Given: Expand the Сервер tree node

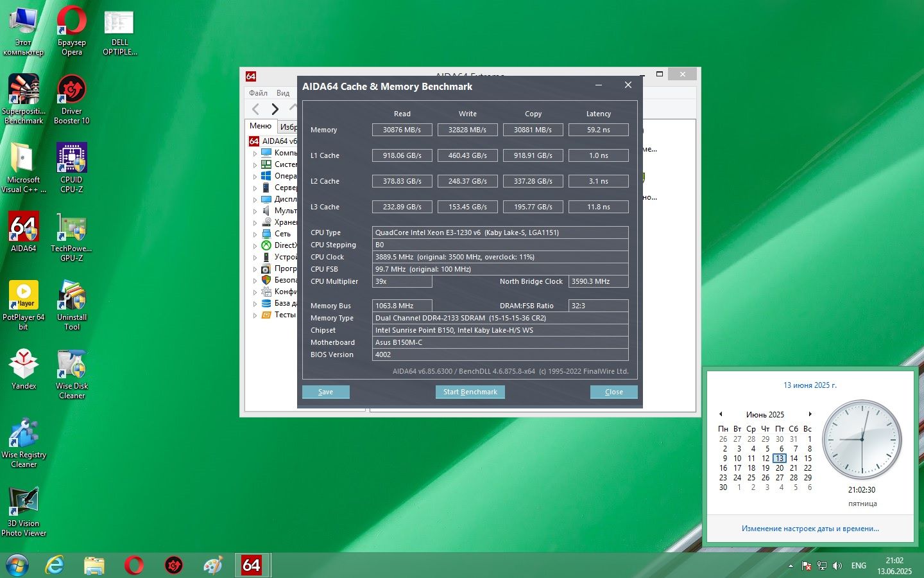Looking at the screenshot, I should coord(255,188).
